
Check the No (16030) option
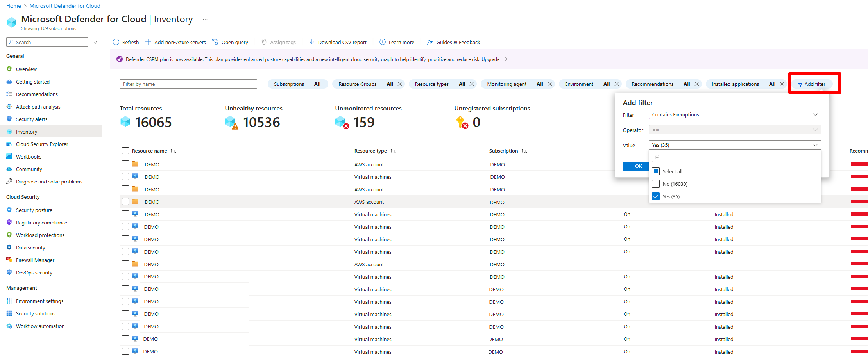[656, 184]
